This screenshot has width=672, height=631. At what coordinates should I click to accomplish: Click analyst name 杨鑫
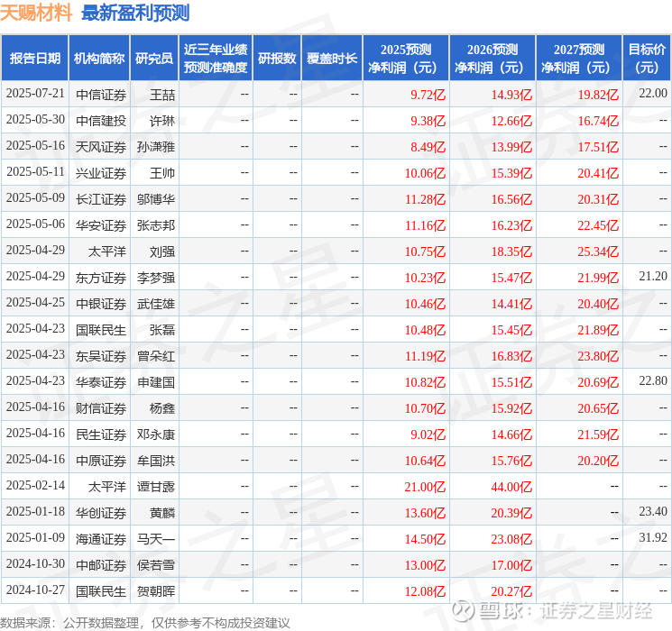[x=162, y=408]
